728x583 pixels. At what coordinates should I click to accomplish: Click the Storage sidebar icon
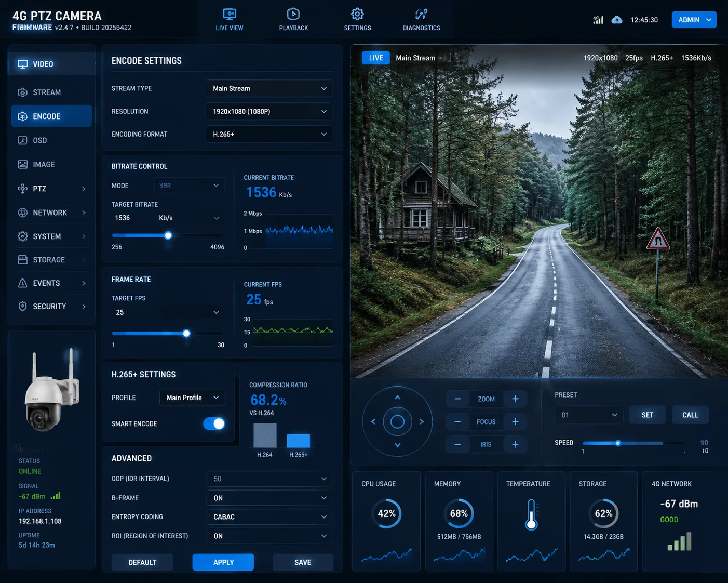[x=23, y=260]
